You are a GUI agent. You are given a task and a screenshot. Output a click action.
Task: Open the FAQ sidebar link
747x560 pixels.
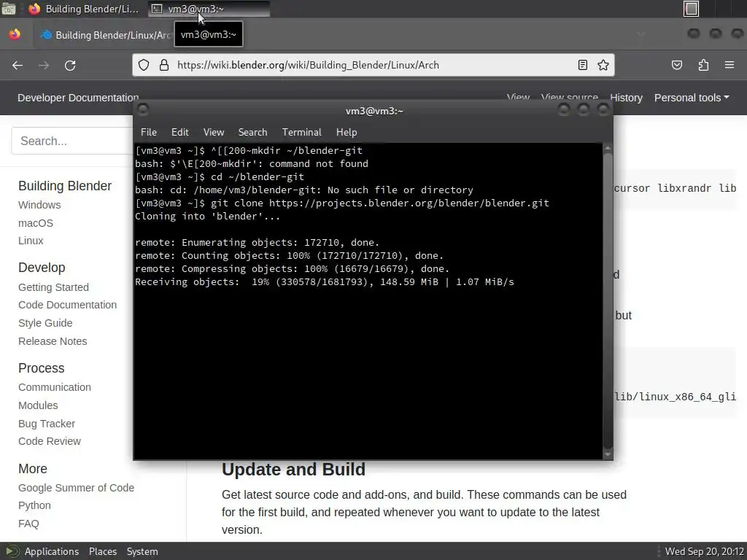coord(28,524)
